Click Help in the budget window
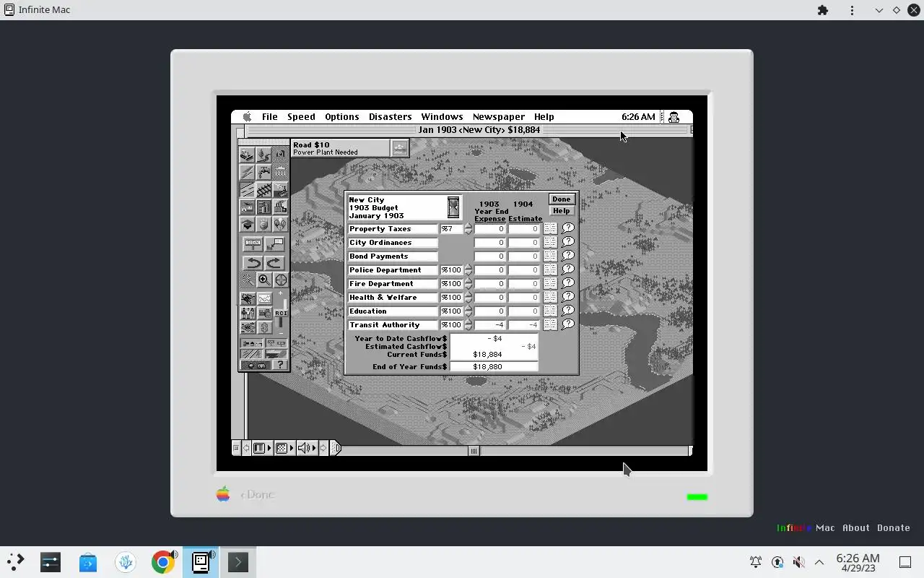Viewport: 924px width, 578px height. [561, 211]
